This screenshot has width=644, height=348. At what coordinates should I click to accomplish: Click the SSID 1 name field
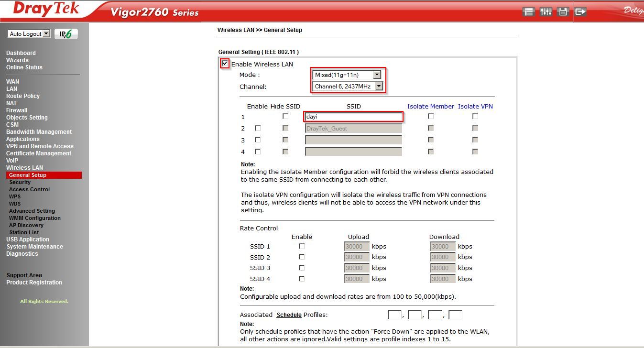pos(353,117)
